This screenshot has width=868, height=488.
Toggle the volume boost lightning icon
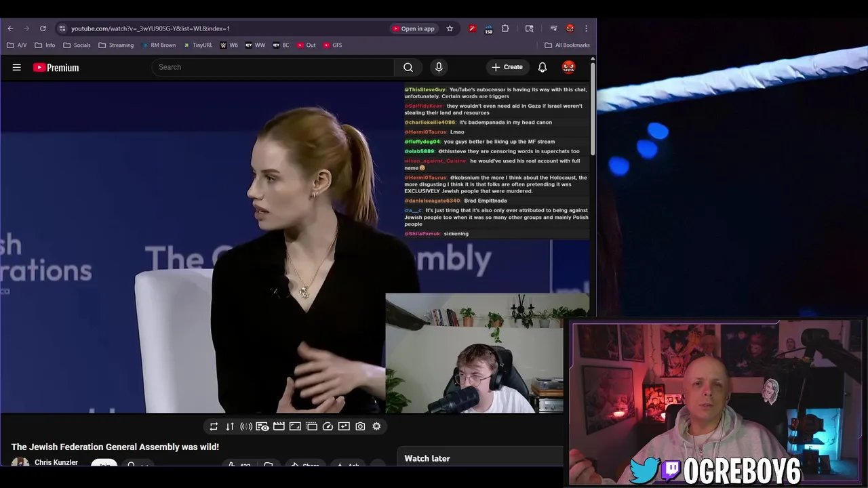[246, 426]
